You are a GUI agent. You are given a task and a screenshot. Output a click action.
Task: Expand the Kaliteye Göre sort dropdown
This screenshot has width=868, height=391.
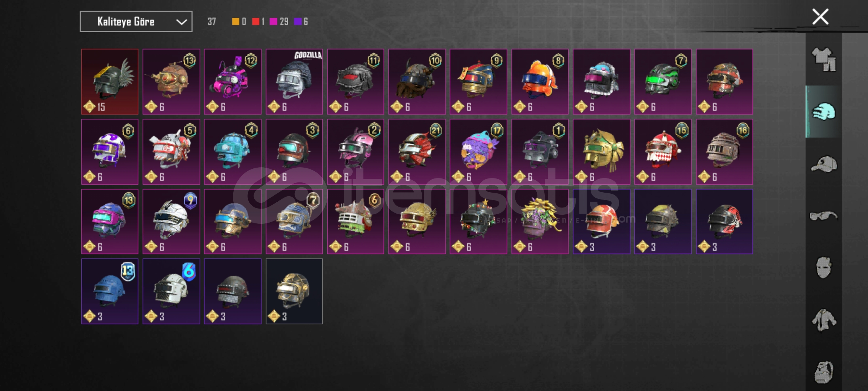136,22
